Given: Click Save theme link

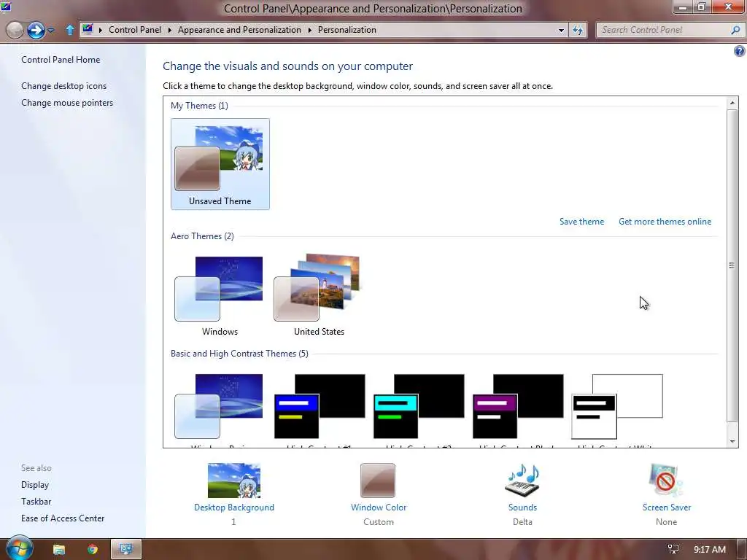Looking at the screenshot, I should 581,222.
